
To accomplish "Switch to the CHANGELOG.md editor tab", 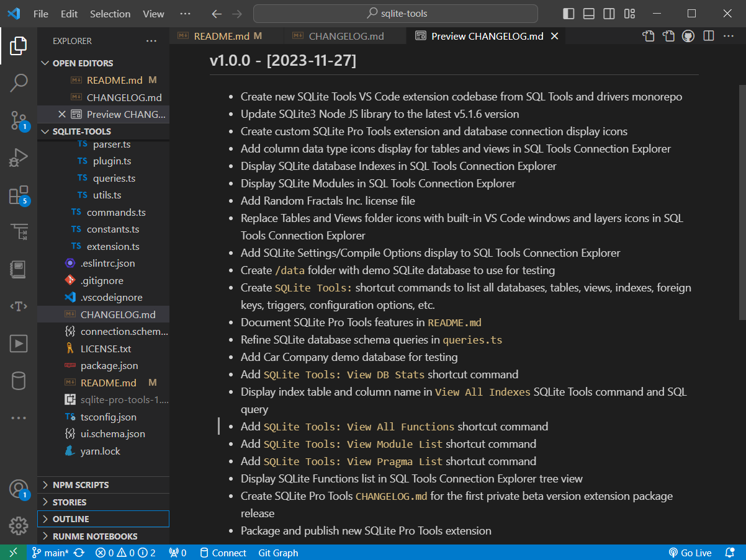I will point(346,36).
